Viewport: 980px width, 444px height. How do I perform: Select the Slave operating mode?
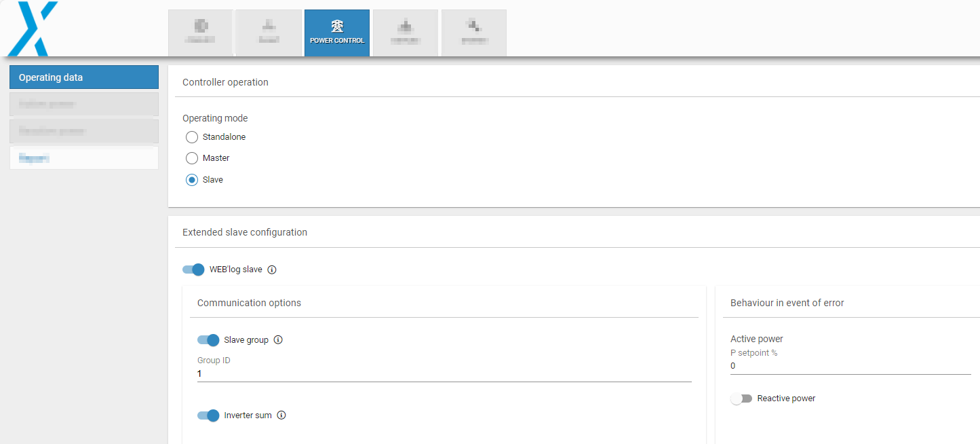click(x=192, y=179)
